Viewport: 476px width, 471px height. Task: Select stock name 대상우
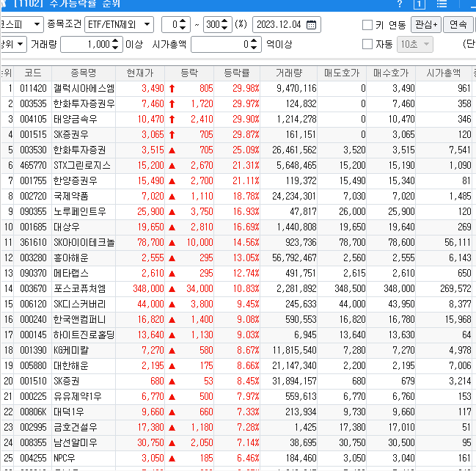pos(67,227)
